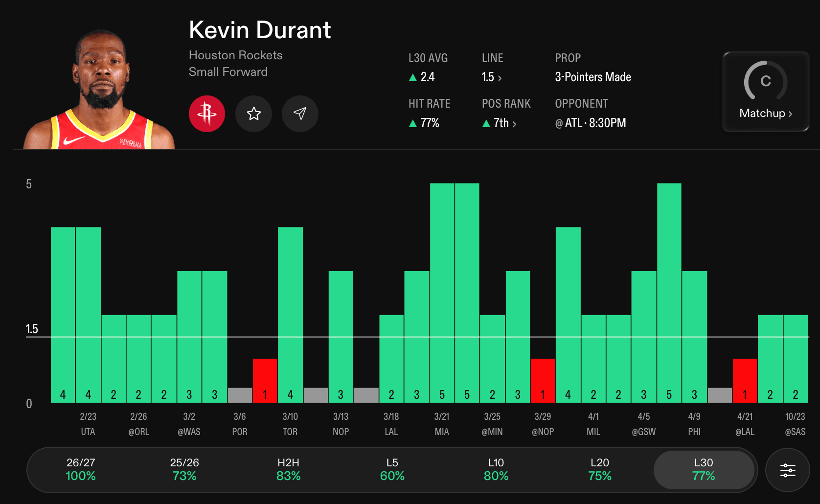Click the green bar for 3/21 MIA

pos(442,293)
